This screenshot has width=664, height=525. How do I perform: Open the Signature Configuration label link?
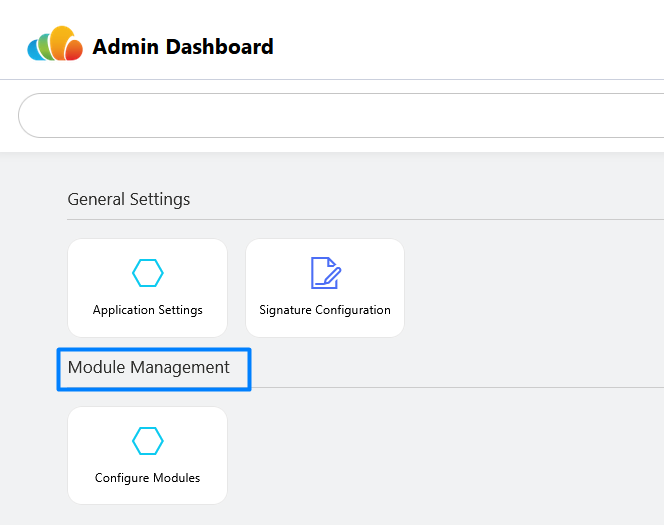(325, 310)
